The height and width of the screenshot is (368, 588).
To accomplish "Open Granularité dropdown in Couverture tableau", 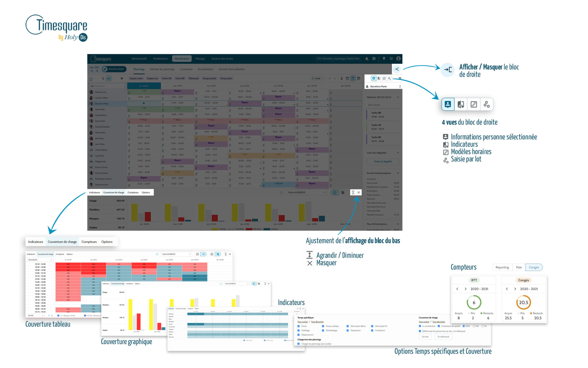I will point(40,260).
